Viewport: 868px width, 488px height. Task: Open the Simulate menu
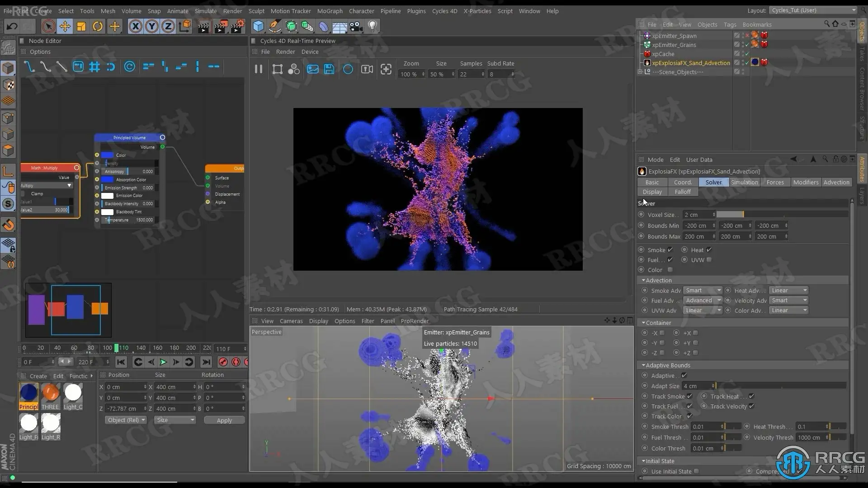pos(205,11)
